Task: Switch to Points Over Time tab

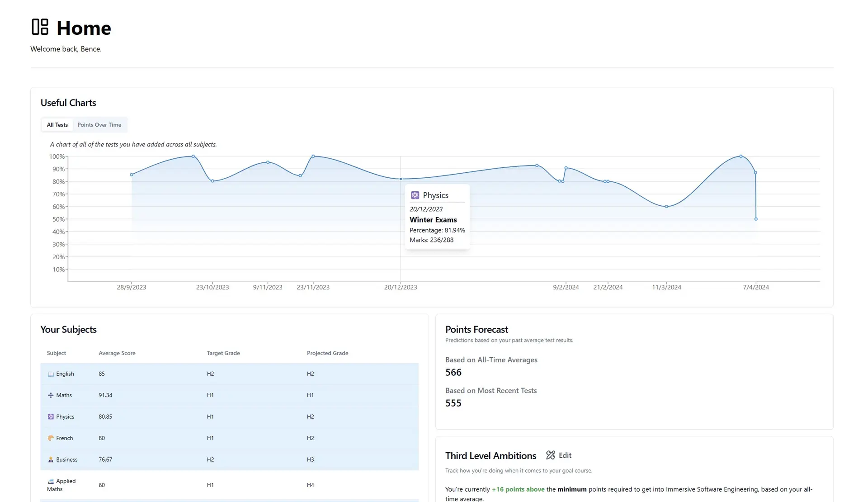Action: coord(99,125)
